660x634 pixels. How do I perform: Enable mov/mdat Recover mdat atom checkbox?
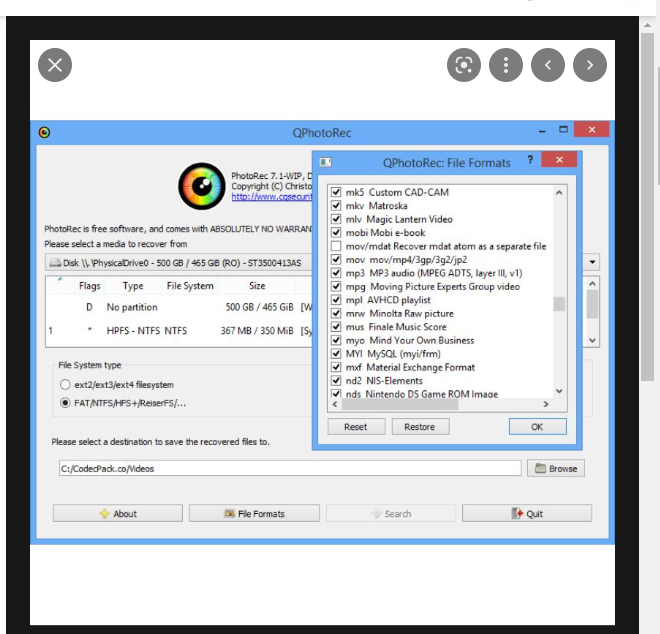335,246
